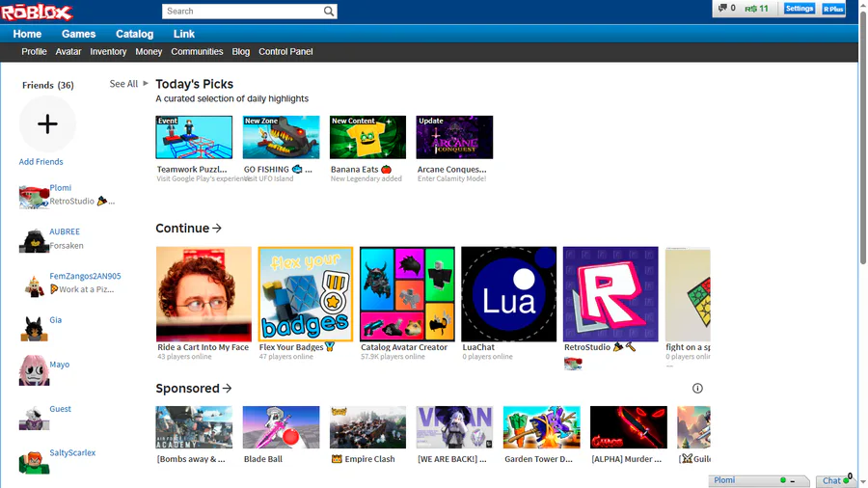Click the search magnifier icon
The height and width of the screenshot is (488, 868).
(328, 11)
